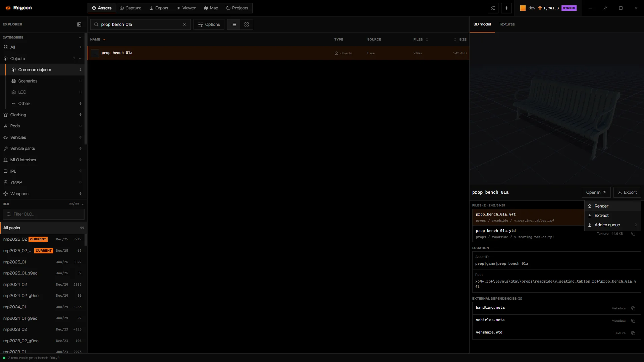This screenshot has width=644, height=362.
Task: Sort by the Files column
Action: pos(421,40)
